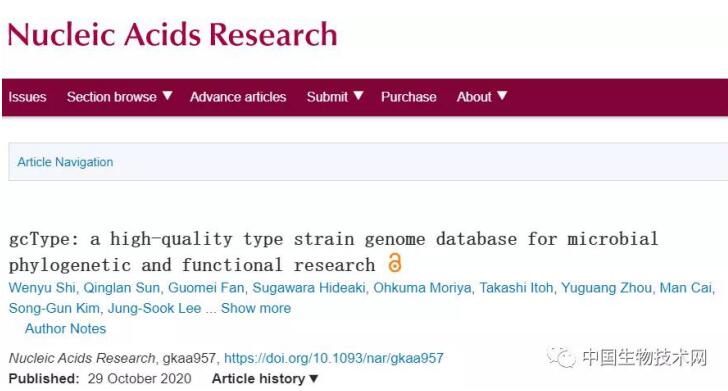Open Article Navigation link

click(65, 162)
